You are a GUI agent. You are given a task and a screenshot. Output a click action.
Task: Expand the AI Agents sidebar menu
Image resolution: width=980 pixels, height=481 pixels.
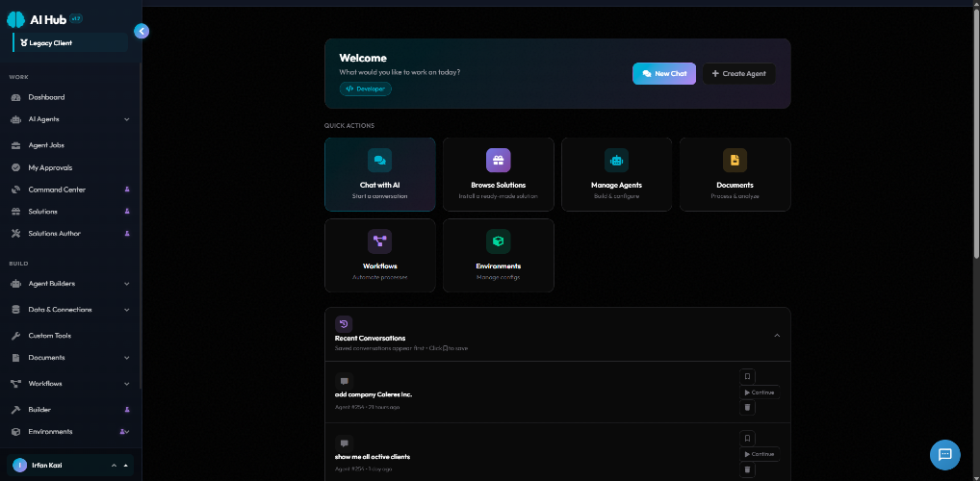point(70,119)
